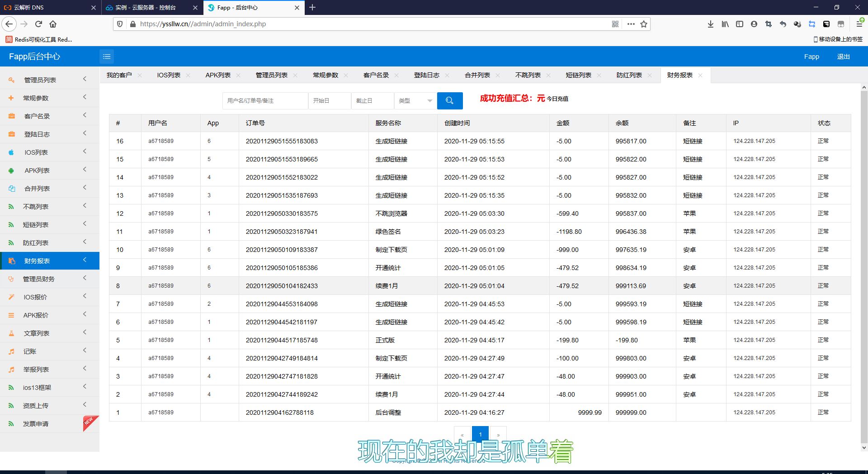Switch to the 防红列表 tab
The image size is (868, 474).
coord(629,75)
